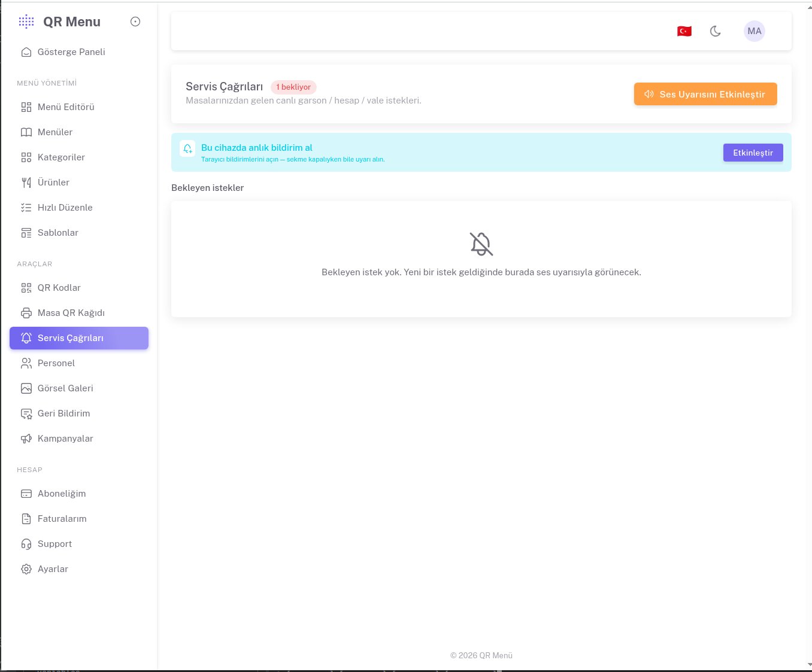Click the Personel people icon
Viewport: 812px width, 672px height.
point(26,363)
